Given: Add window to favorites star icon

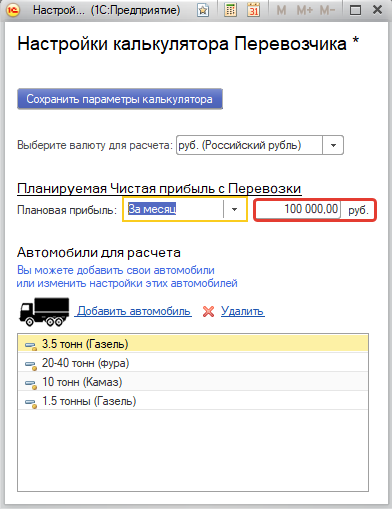Looking at the screenshot, I should pos(203,10).
